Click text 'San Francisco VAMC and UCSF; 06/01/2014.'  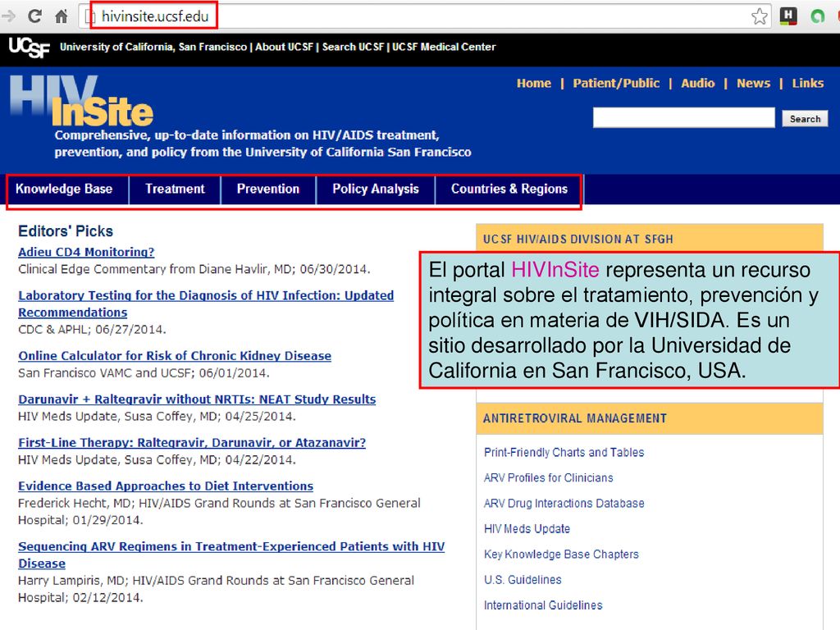point(144,373)
